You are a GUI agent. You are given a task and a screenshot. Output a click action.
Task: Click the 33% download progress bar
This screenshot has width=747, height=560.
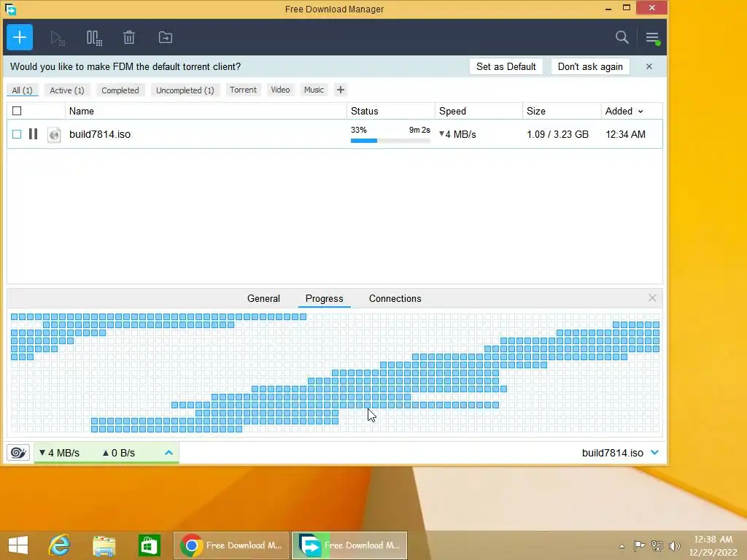pyautogui.click(x=390, y=141)
